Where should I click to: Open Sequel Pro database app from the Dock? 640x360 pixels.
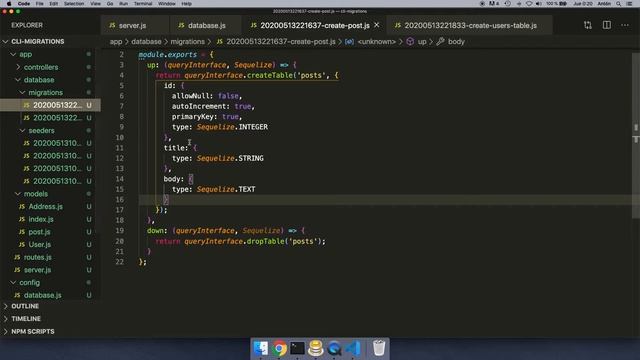pyautogui.click(x=316, y=348)
